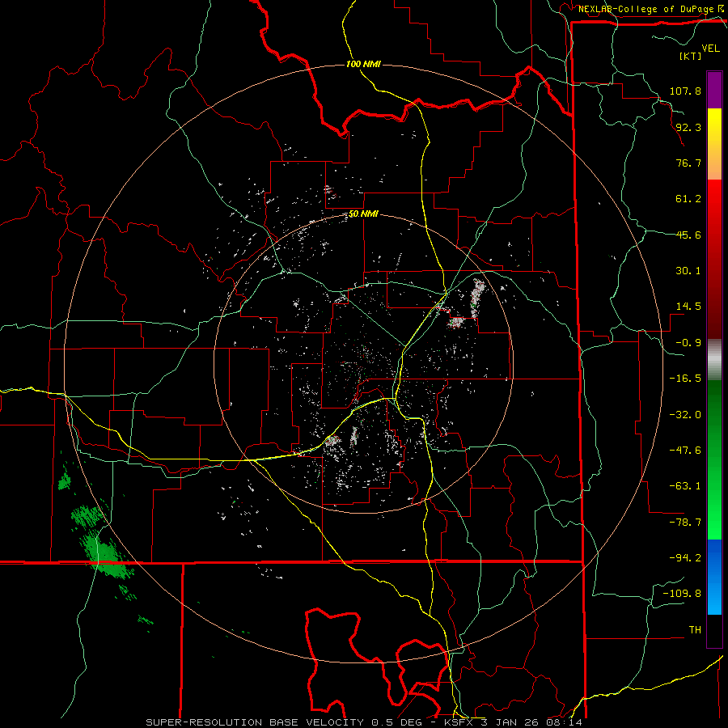Click the gray near-zero segment of color bar
The image size is (728, 728).
pos(714,359)
